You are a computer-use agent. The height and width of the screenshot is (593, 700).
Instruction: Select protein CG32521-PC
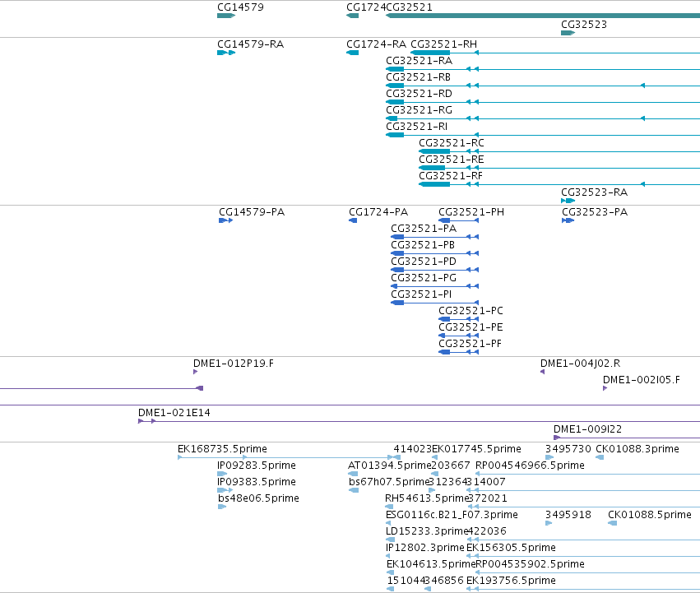471,311
